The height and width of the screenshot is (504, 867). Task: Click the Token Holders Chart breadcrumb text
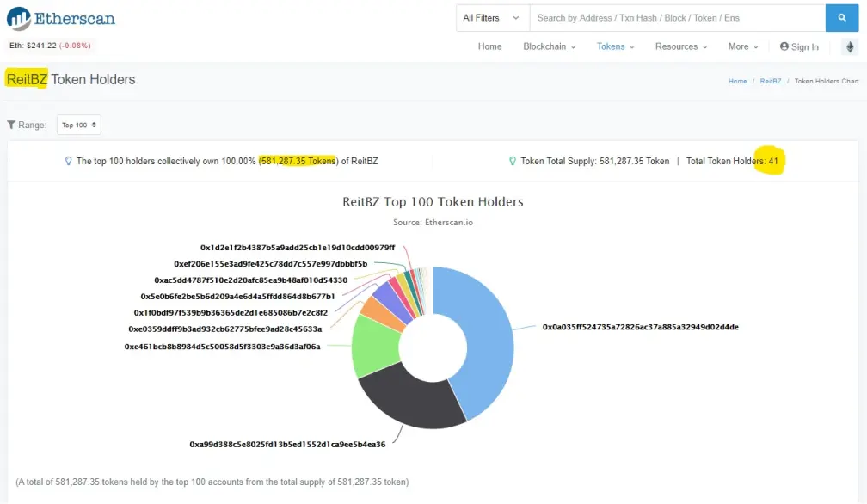coord(827,81)
